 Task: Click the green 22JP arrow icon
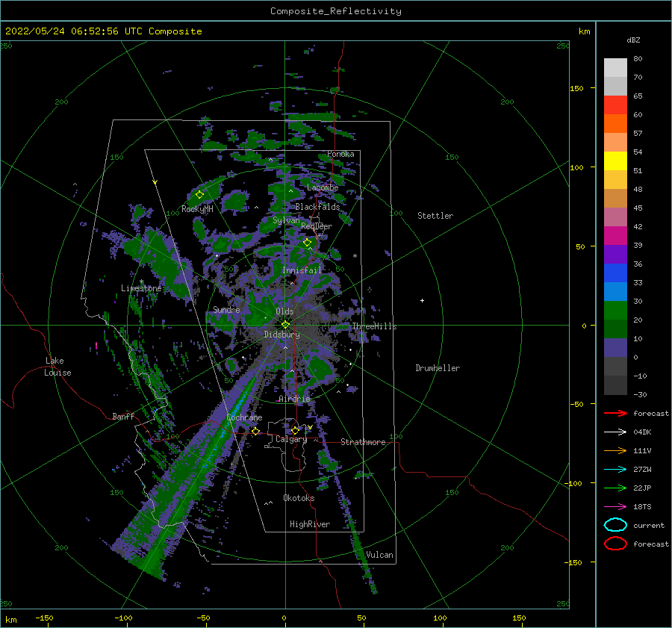[x=615, y=488]
